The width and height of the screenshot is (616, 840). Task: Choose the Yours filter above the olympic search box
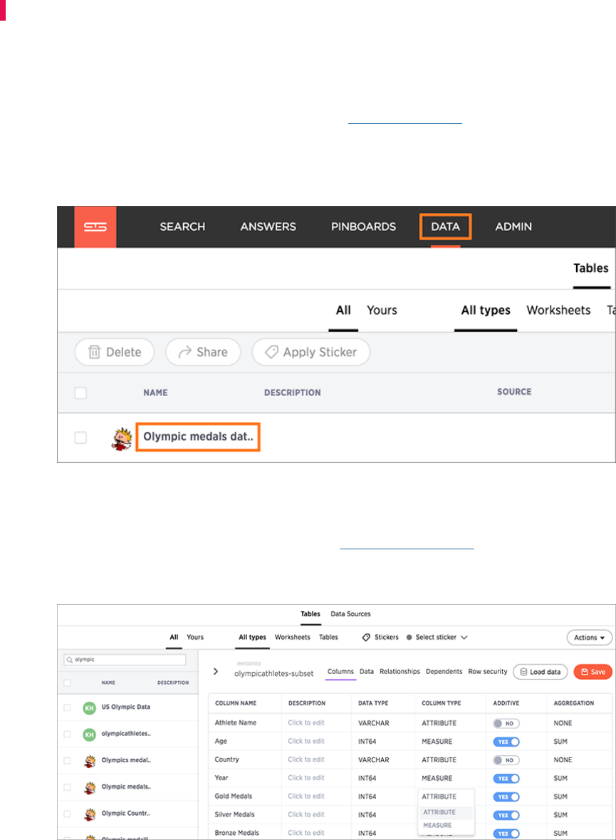coord(195,637)
